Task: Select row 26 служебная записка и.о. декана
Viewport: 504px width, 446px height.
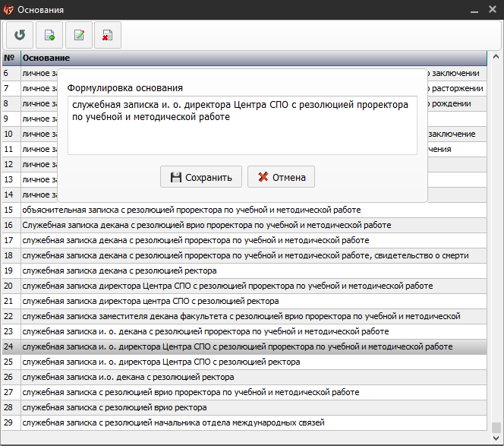Action: 128,377
